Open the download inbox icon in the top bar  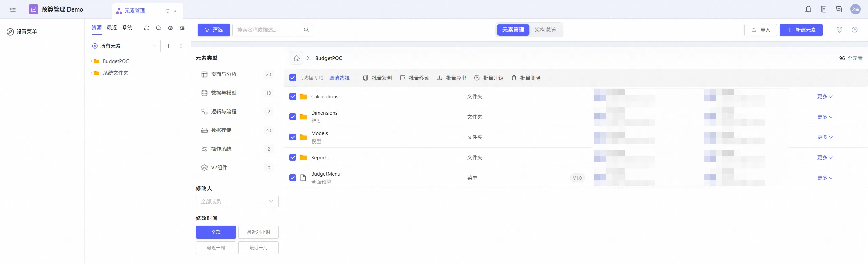pos(839,9)
